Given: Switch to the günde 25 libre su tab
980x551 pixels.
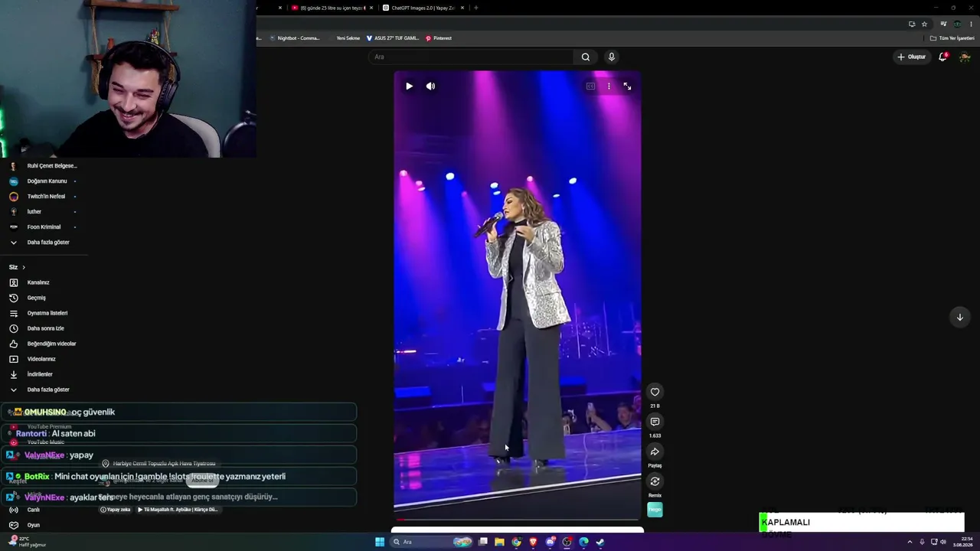Looking at the screenshot, I should (332, 8).
